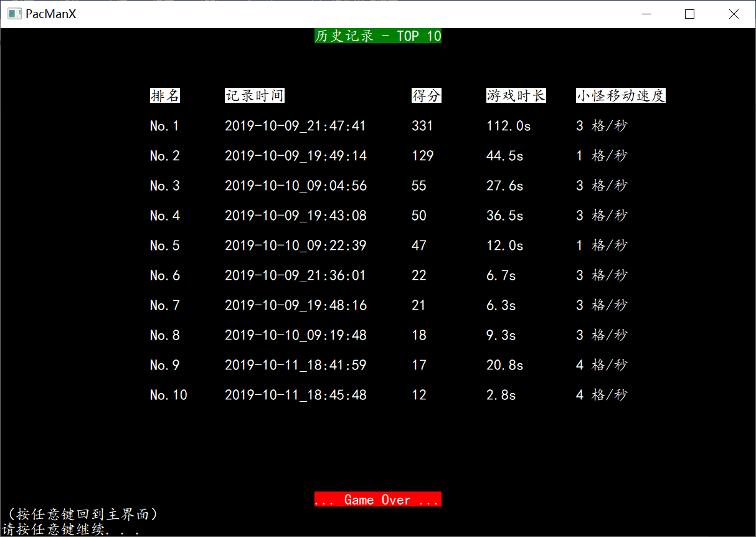
Task: Click the speed value in the No.1 row
Action: [602, 126]
